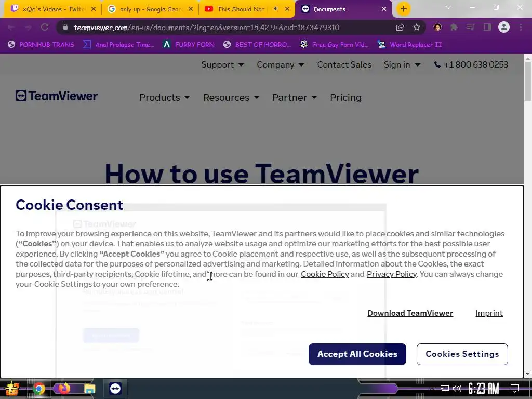Viewport: 532px width, 399px height.
Task: Open the network icon in the system tray
Action: click(x=445, y=389)
